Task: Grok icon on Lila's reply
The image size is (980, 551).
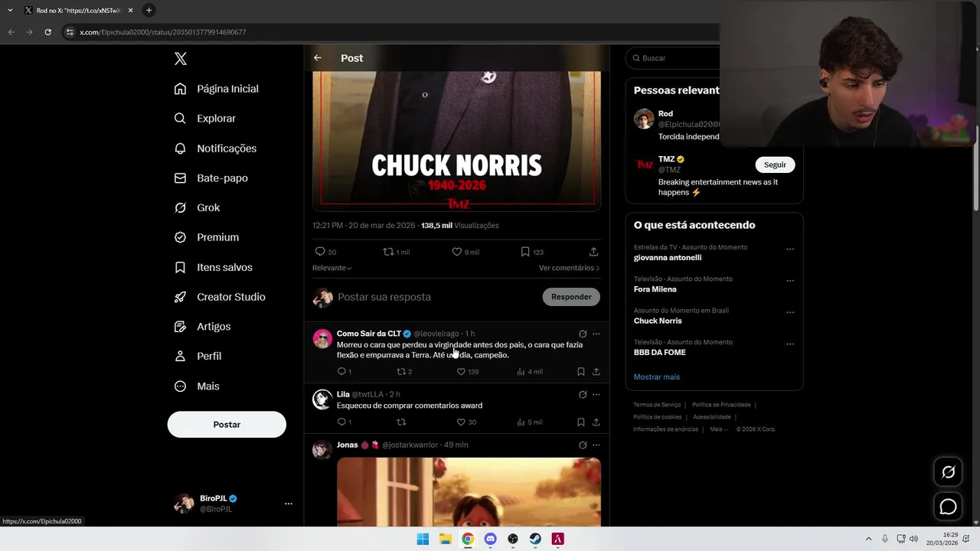Action: pos(583,395)
